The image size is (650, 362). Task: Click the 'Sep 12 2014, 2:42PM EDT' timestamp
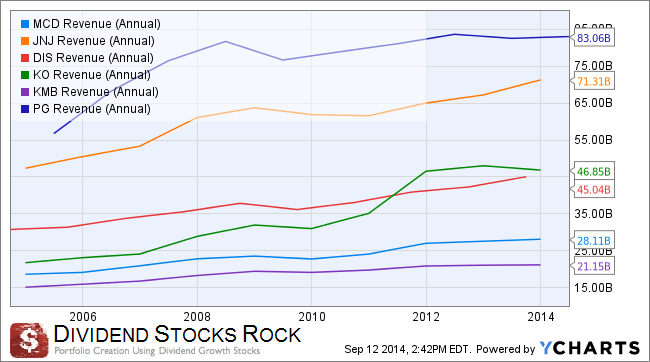point(407,349)
